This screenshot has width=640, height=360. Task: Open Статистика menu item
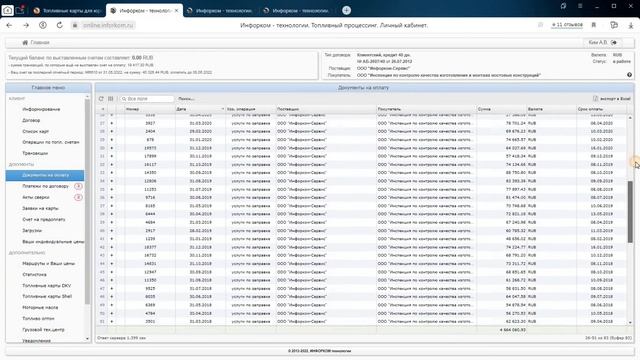tap(34, 275)
